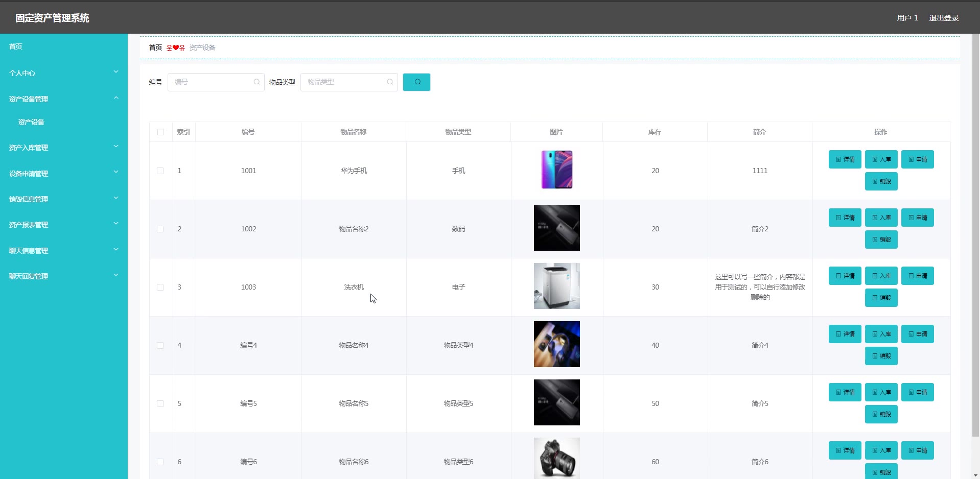980x479 pixels.
Task: Check the checkbox for row 1003 洗衣机
Action: point(160,288)
